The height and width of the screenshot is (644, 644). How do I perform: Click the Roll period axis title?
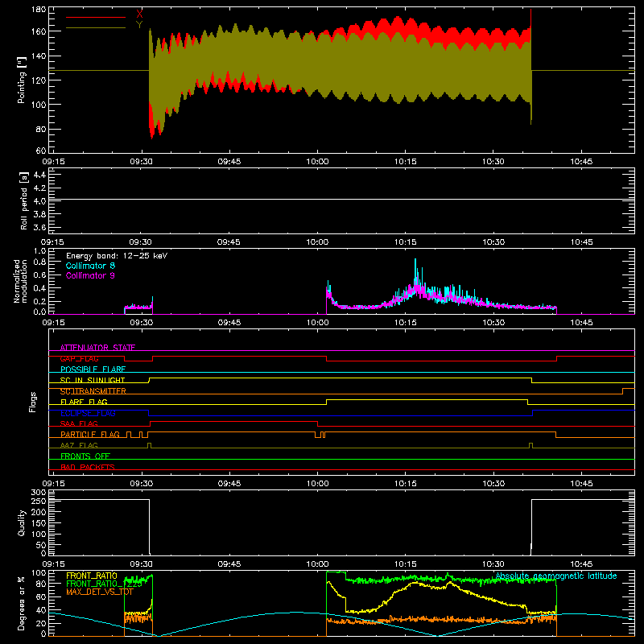coord(23,200)
